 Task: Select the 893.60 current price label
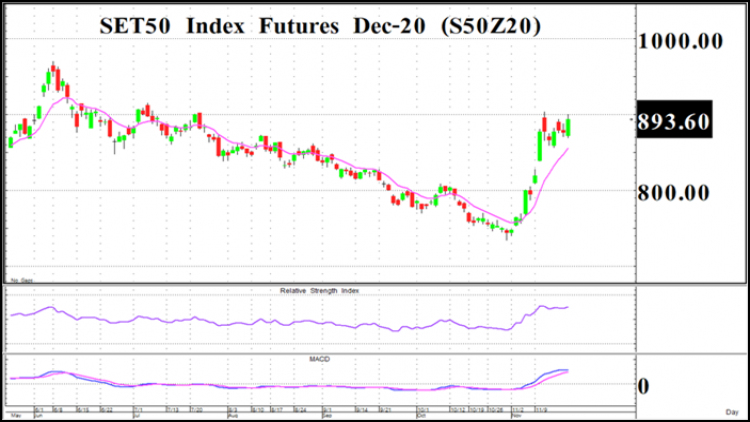[x=674, y=120]
